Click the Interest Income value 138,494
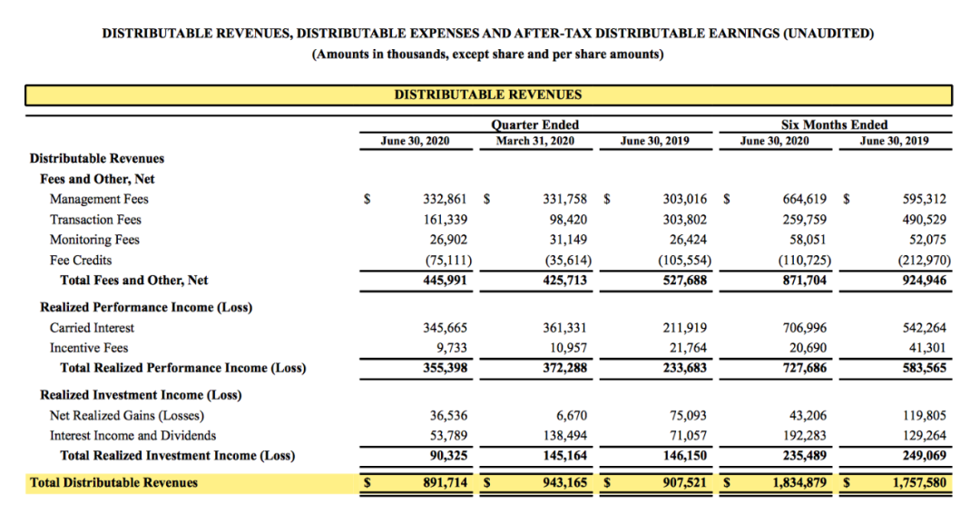This screenshot has height=505, width=980. pos(565,436)
